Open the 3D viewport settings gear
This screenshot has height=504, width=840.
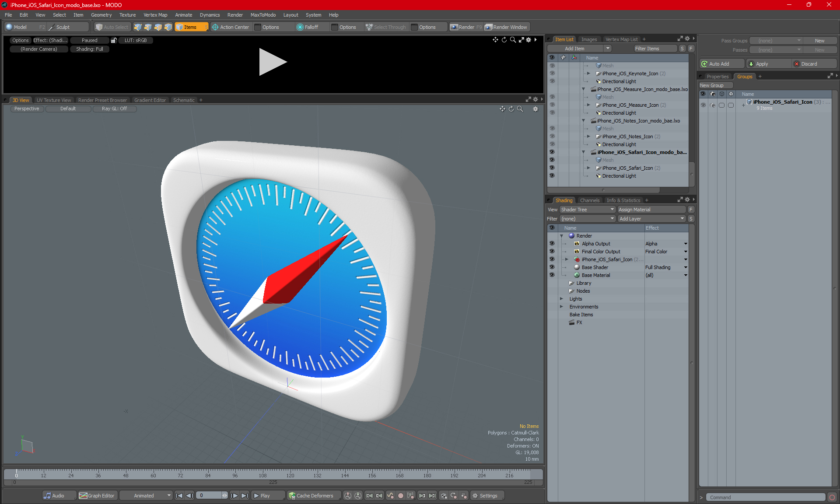[x=535, y=109]
